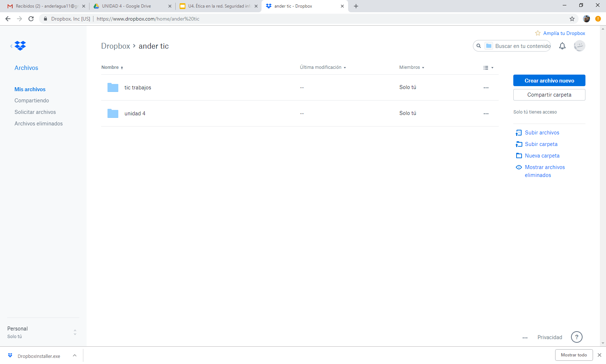The image size is (606, 364).
Task: Open the list view options dropdown
Action: coord(488,68)
